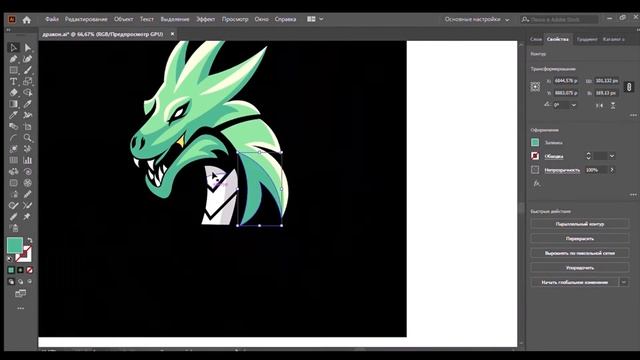Show more Transform options (three dots)

coord(633,116)
